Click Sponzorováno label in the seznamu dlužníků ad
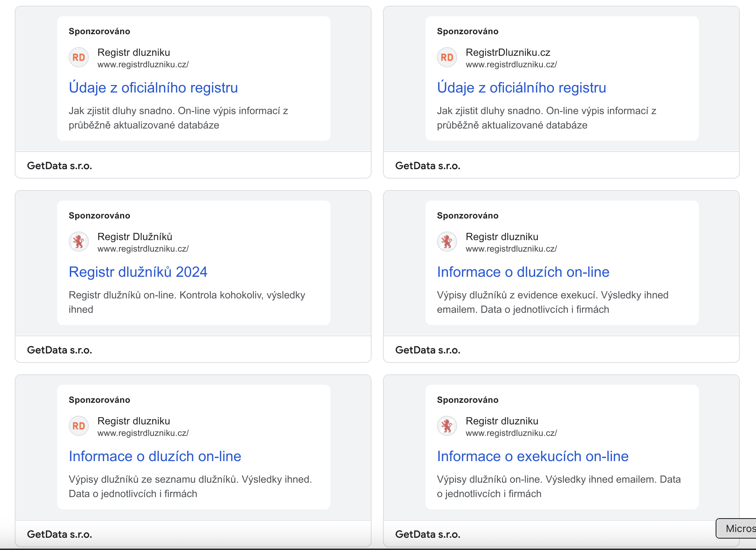 tap(99, 400)
